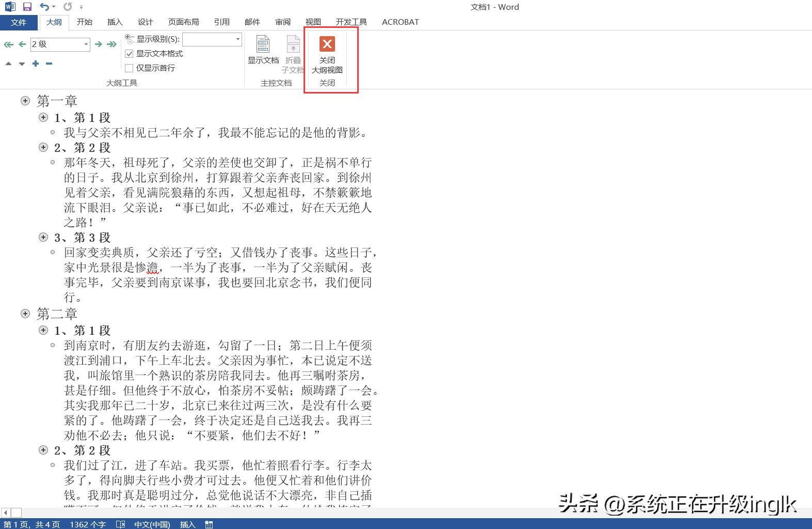Click 折叠子文档 collapse subdocuments button
812x529 pixels.
[293, 54]
